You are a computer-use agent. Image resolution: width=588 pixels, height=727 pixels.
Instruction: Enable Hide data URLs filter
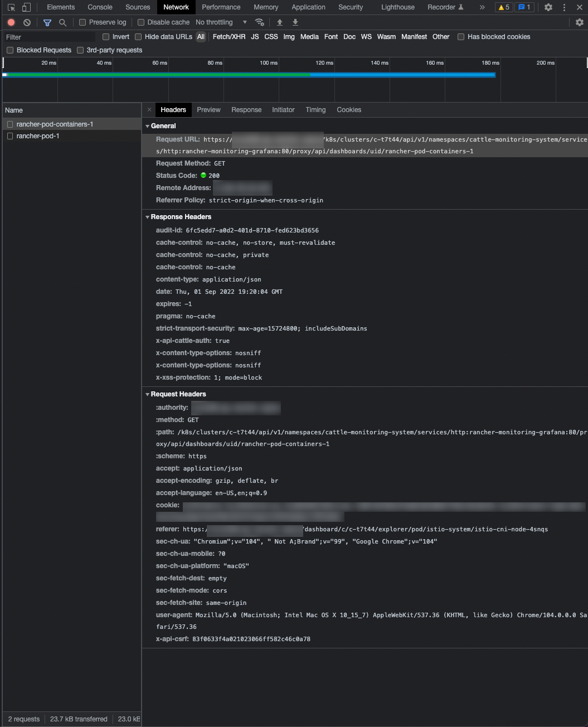click(x=138, y=36)
